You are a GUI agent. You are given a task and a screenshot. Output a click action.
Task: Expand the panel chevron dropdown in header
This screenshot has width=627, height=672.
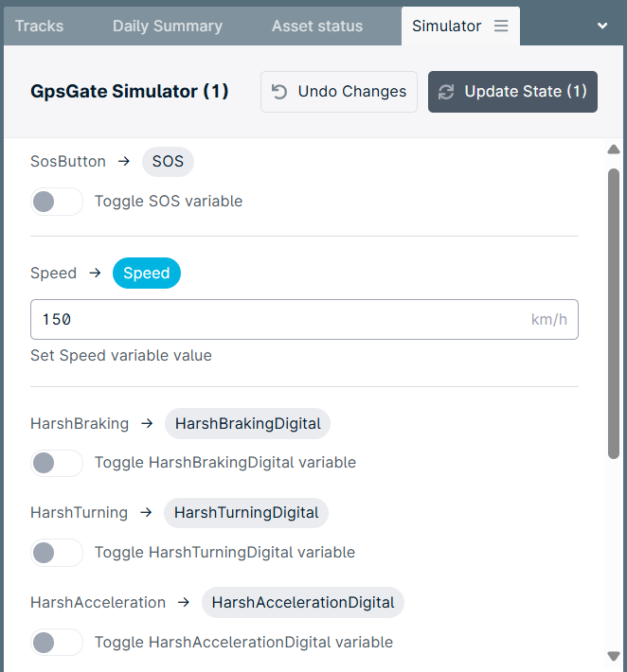(602, 26)
